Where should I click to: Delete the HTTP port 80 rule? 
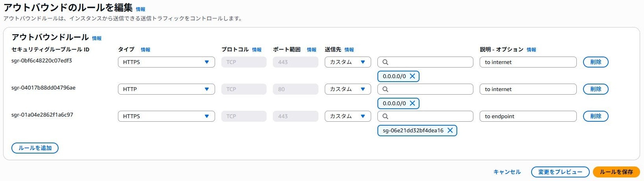(596, 89)
